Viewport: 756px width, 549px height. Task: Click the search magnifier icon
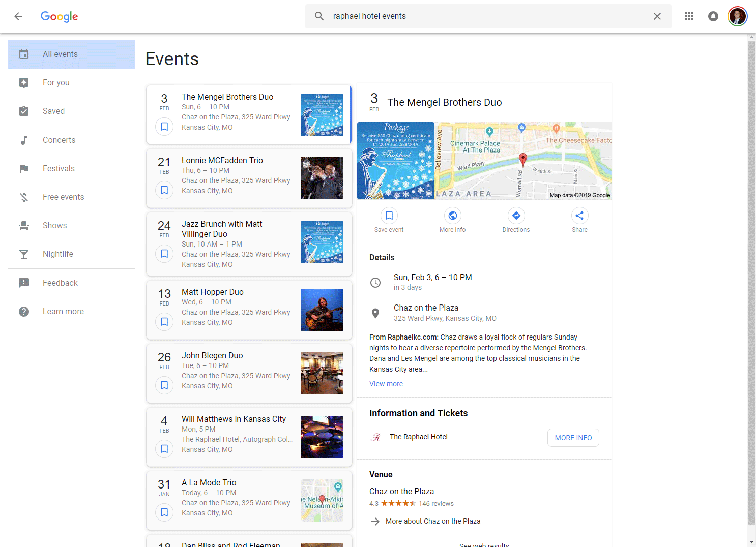point(319,16)
